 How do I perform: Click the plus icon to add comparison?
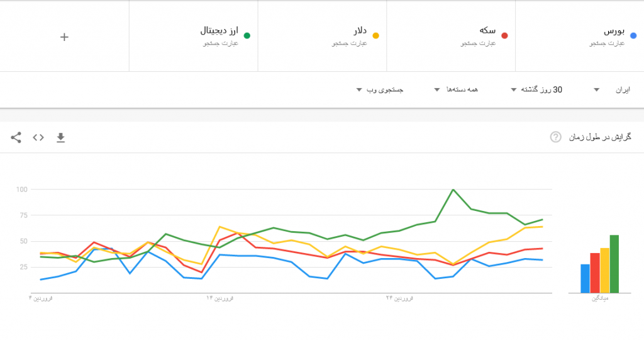[x=64, y=37]
